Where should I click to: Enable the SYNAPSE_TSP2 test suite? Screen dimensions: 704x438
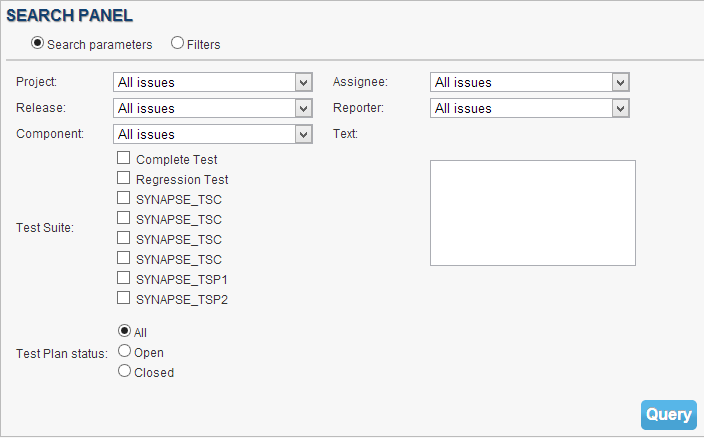pyautogui.click(x=124, y=298)
